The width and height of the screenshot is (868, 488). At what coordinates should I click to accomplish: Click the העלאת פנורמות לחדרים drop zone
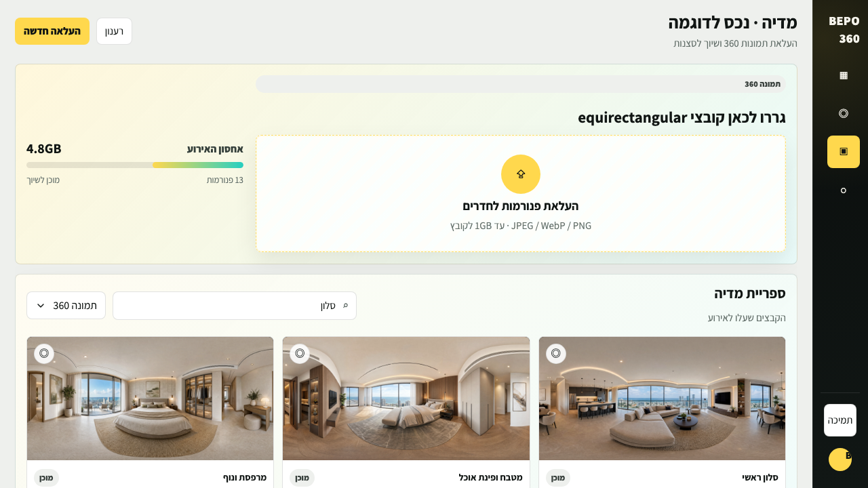click(521, 193)
